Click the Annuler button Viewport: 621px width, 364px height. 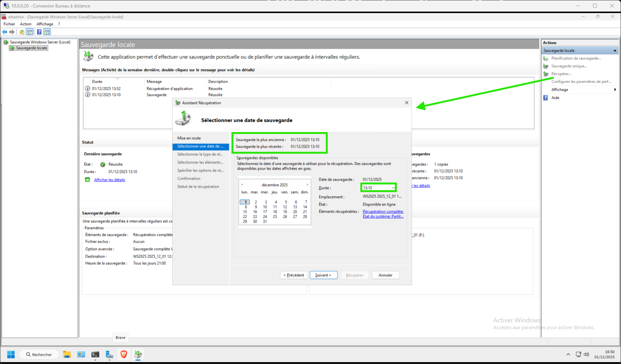click(x=385, y=275)
